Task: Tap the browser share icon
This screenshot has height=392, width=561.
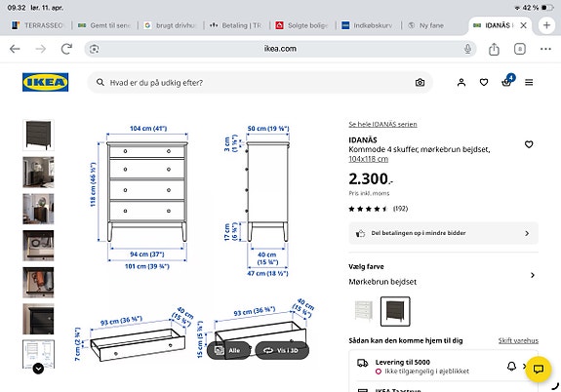Action: pyautogui.click(x=494, y=49)
